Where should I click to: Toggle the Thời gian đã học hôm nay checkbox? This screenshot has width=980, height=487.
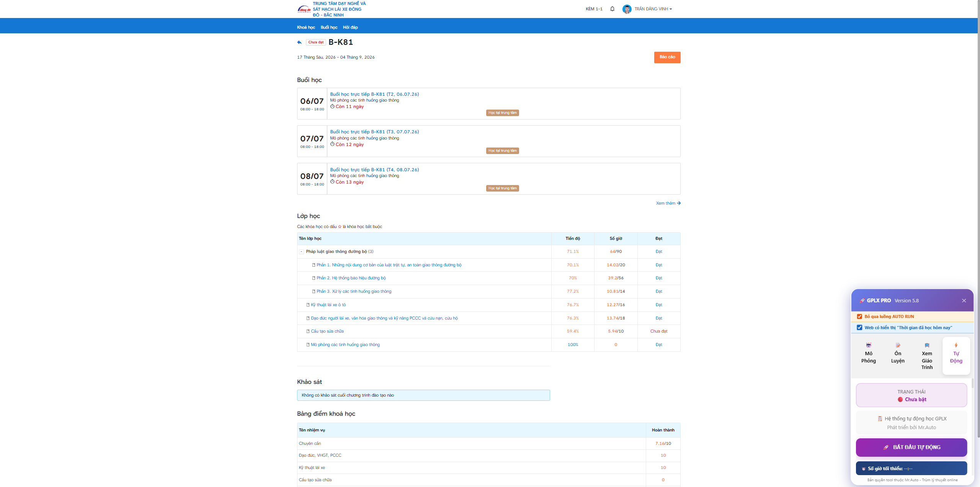pos(859,328)
